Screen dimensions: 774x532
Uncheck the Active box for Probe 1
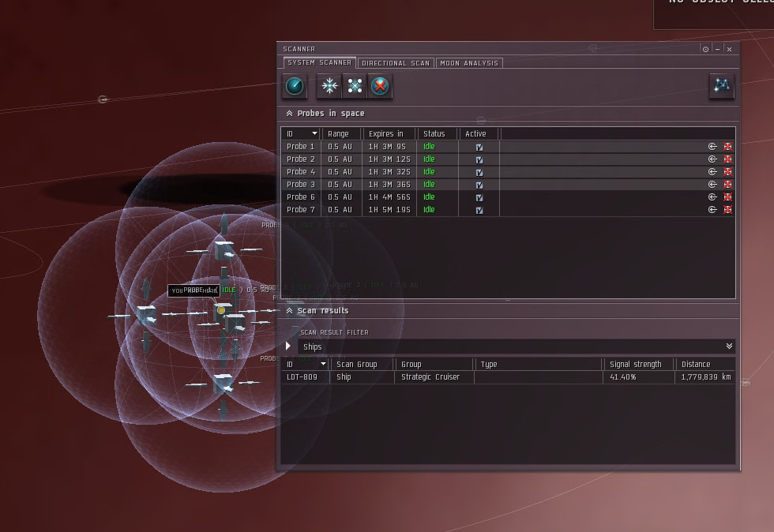[479, 147]
